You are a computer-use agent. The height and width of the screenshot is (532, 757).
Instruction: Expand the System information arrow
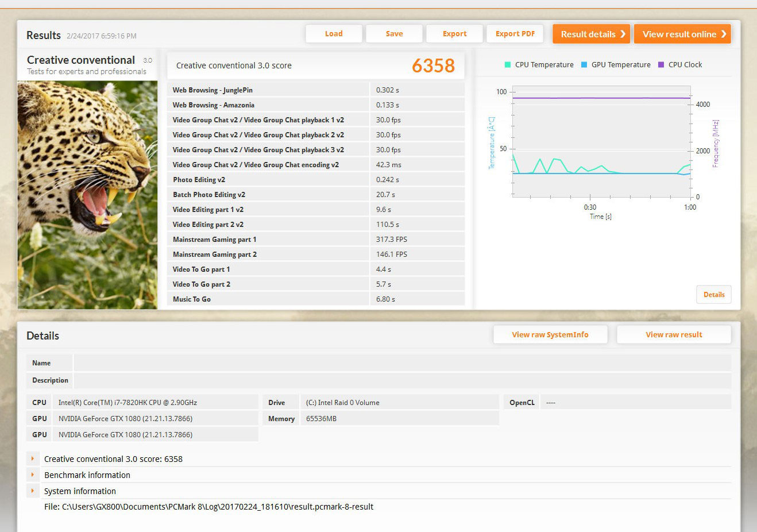(33, 491)
